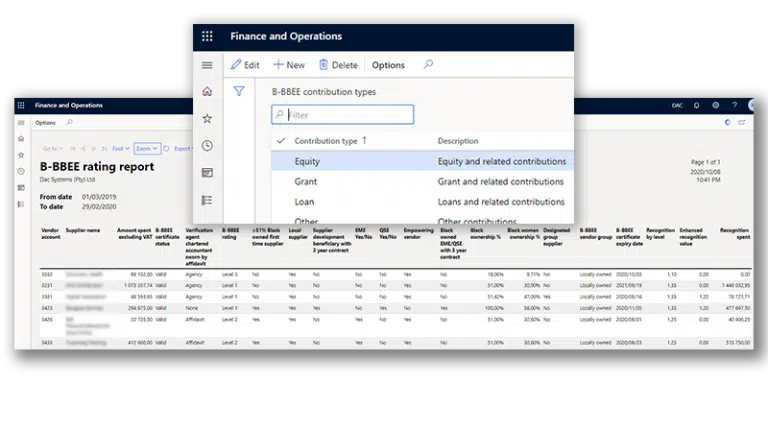Image resolution: width=768 pixels, height=433 pixels.
Task: Open Recent clock icon in front window sidebar
Action: [207, 146]
